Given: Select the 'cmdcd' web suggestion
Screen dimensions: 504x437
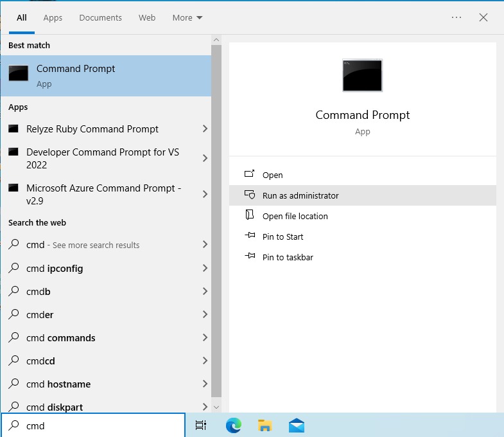Looking at the screenshot, I should click(x=106, y=361).
